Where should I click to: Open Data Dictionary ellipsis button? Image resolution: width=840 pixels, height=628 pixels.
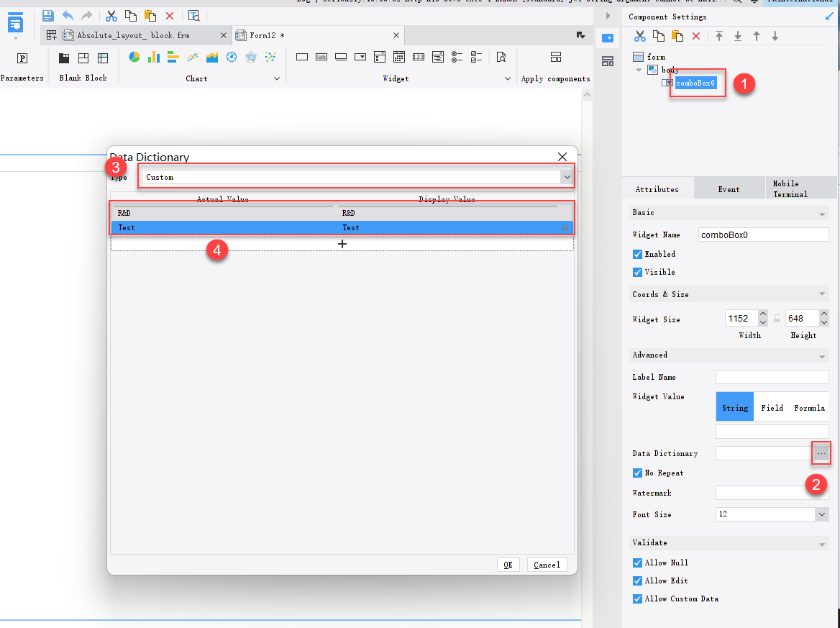[x=821, y=453]
